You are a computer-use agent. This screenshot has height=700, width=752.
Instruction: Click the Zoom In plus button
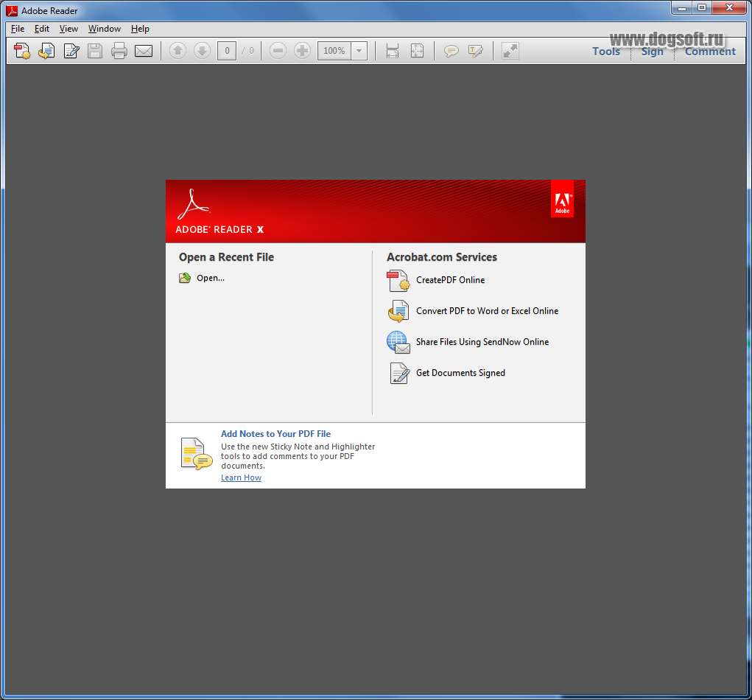pos(302,51)
